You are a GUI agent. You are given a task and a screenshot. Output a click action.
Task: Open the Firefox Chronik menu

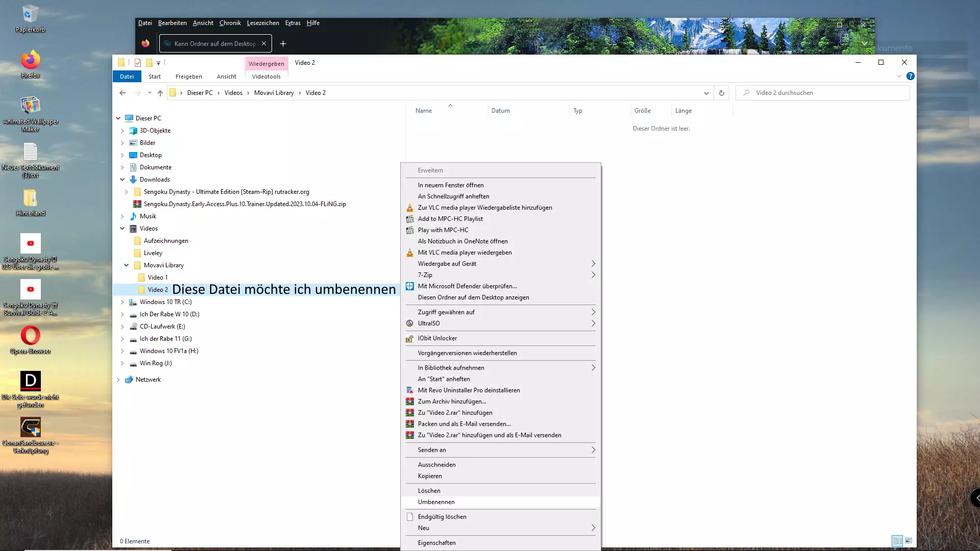230,23
